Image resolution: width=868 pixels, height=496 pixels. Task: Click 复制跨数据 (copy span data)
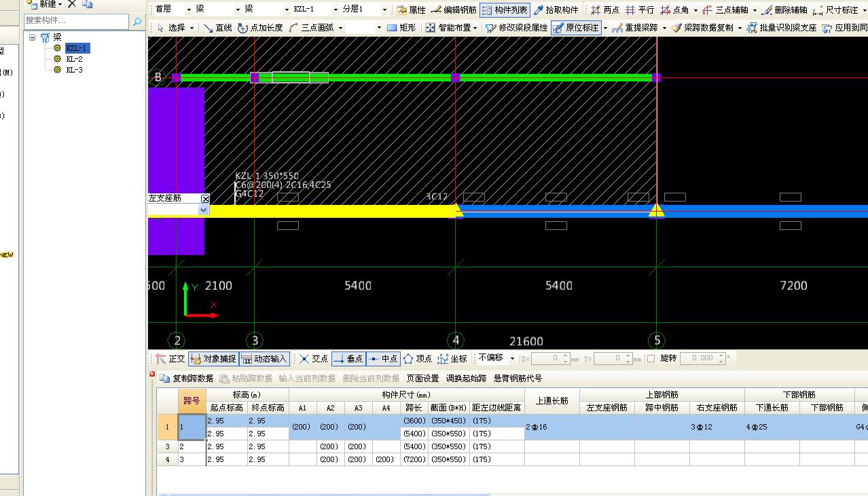click(187, 379)
